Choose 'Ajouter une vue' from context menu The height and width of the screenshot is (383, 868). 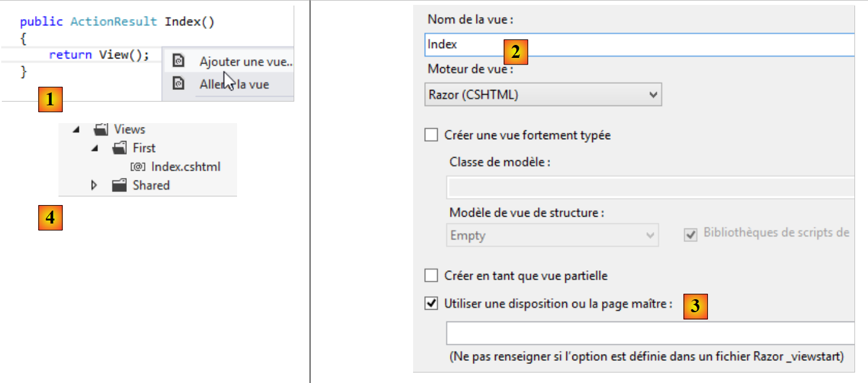pyautogui.click(x=245, y=62)
